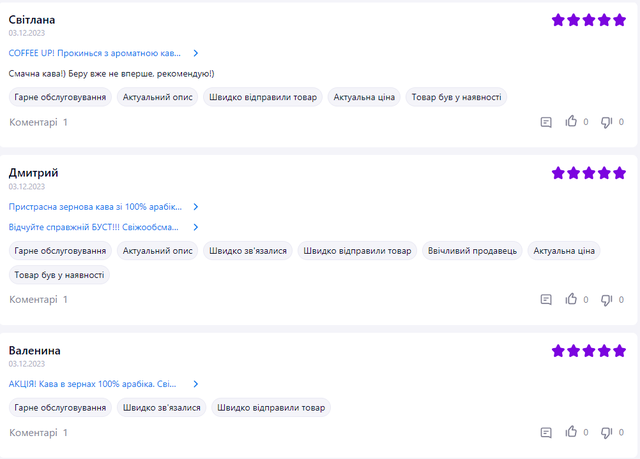640x459 pixels.
Task: Dislike Світлана's review with thumbs down
Action: coord(606,122)
